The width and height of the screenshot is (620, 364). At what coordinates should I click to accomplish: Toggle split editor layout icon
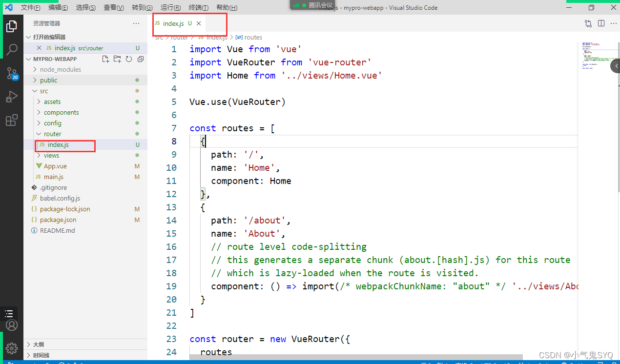pyautogui.click(x=601, y=23)
